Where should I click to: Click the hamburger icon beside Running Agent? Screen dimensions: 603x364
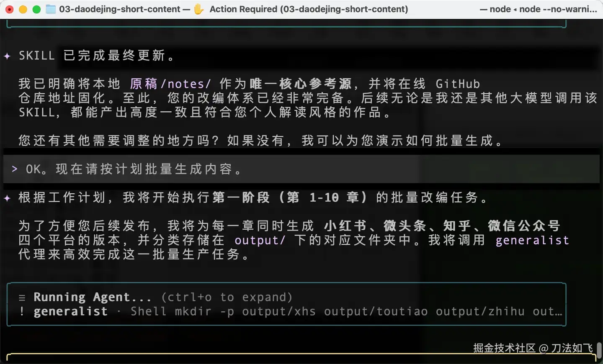tap(22, 297)
